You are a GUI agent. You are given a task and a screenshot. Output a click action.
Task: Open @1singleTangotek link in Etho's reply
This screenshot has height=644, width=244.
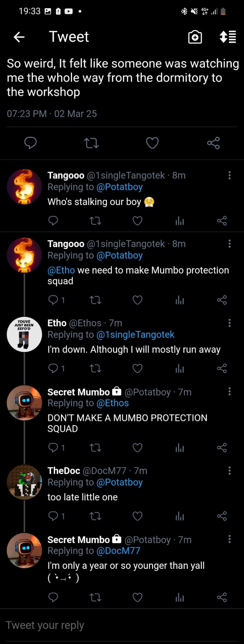pos(135,335)
